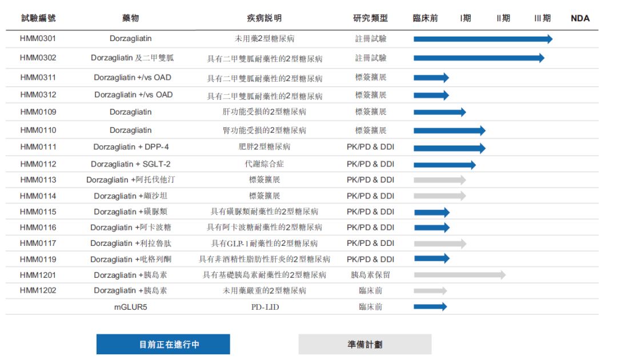Click the HMM1201 grey progress arrow

point(459,275)
